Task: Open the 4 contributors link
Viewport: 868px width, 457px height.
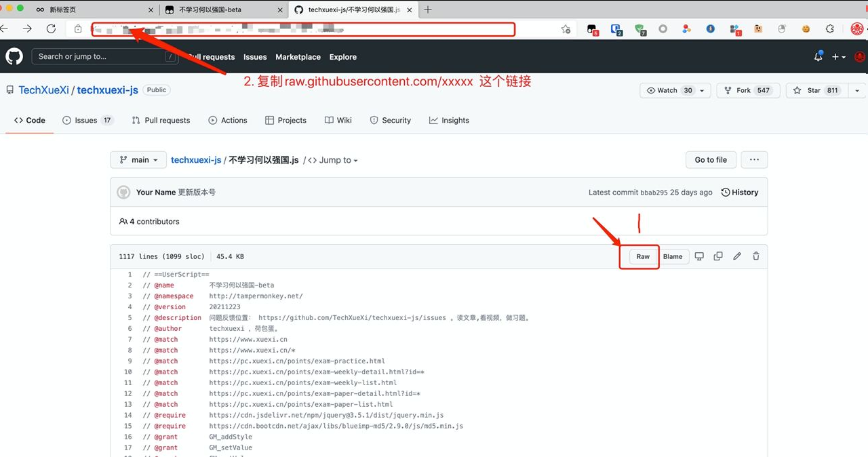Action: click(149, 222)
